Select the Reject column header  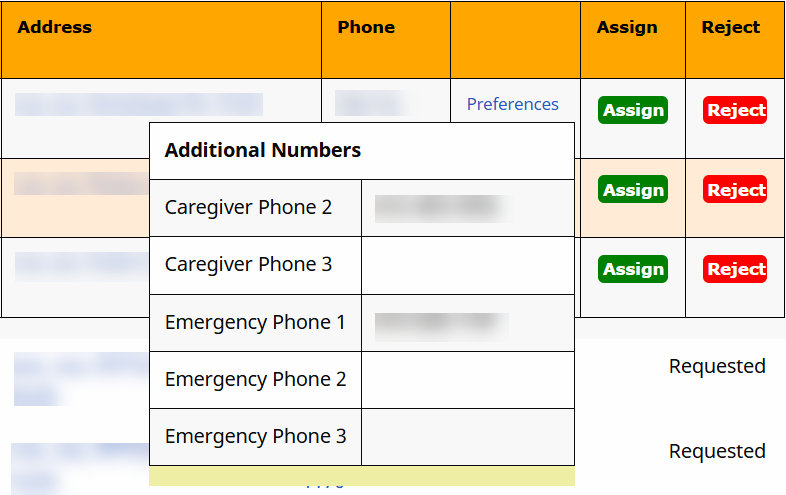point(731,28)
